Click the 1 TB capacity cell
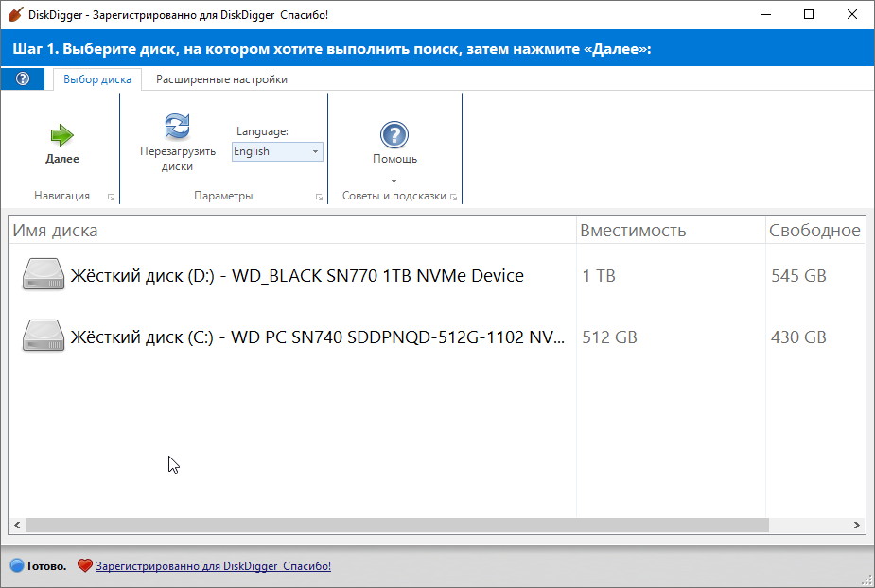 599,276
